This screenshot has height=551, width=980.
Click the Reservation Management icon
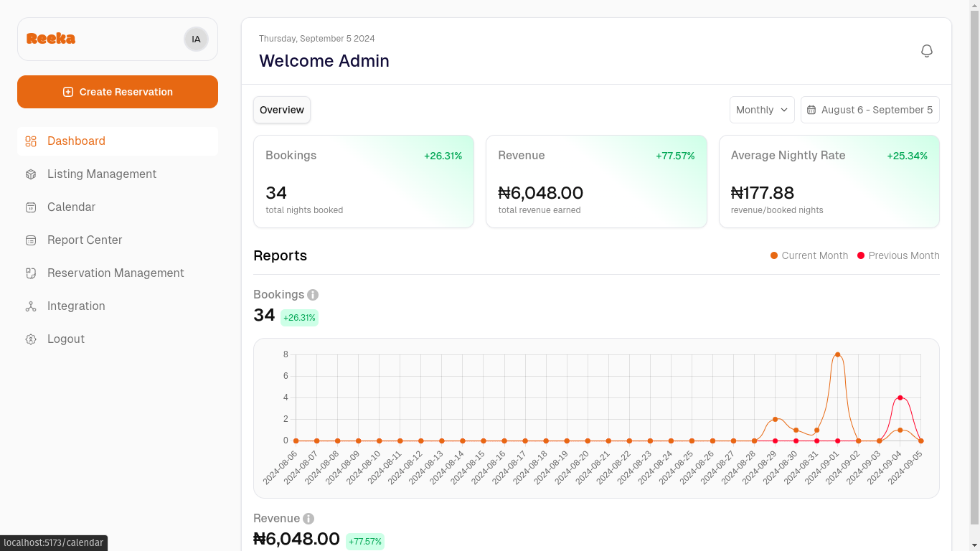31,273
